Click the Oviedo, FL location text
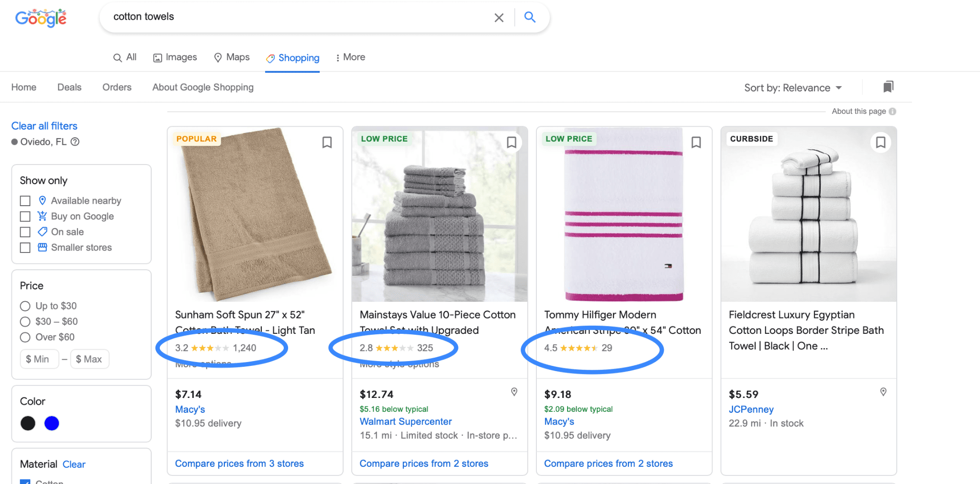The height and width of the screenshot is (484, 980). coord(43,142)
